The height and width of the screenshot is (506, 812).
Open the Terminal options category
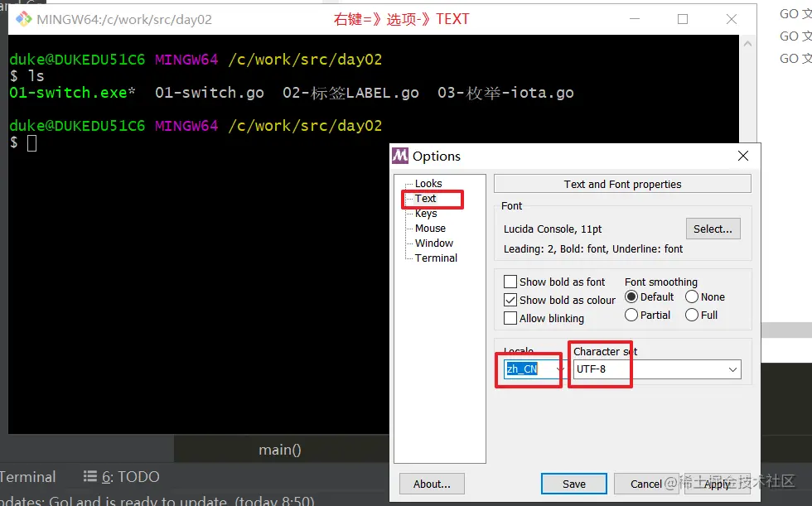[x=436, y=258]
